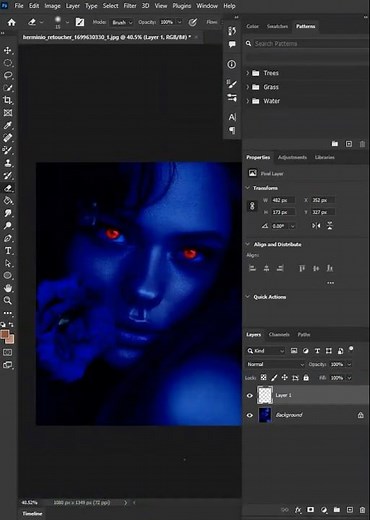Add layer style fx icon

coord(298,510)
